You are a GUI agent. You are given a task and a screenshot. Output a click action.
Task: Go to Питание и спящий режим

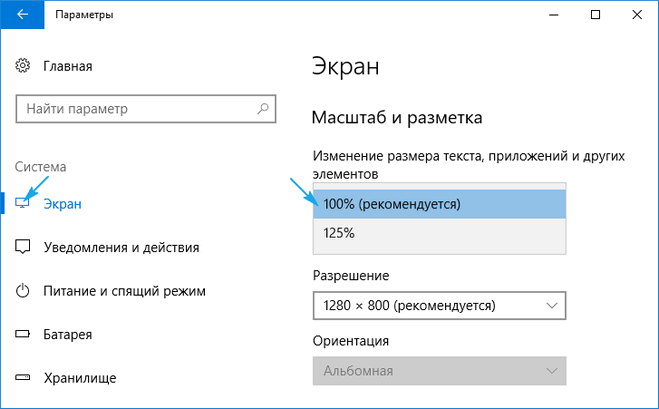(124, 291)
